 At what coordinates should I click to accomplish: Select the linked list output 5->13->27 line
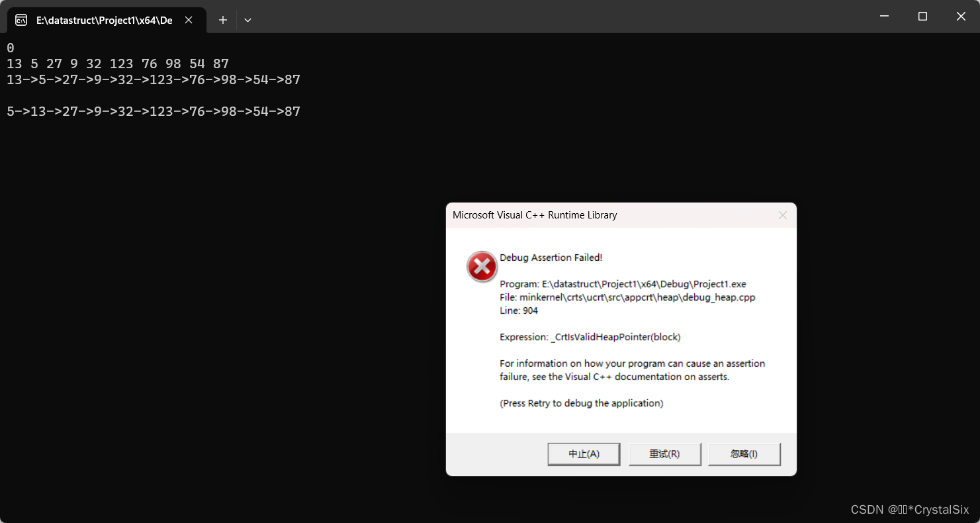pos(152,111)
